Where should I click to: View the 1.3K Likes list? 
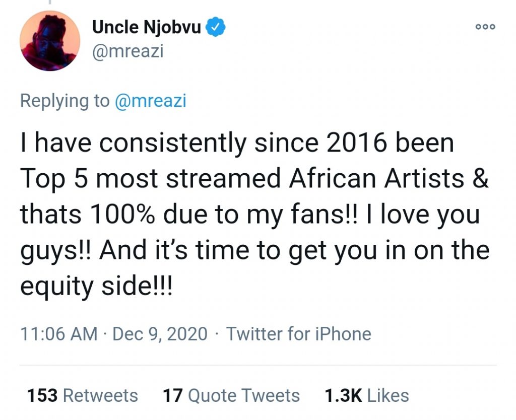pyautogui.click(x=366, y=395)
